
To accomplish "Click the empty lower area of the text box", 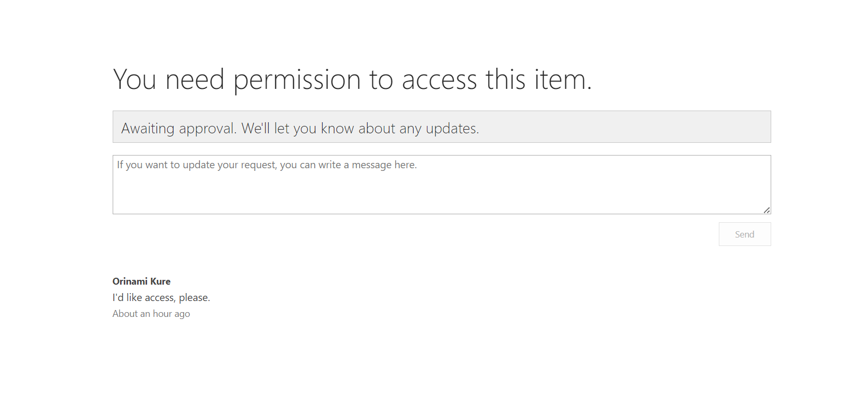I will (x=441, y=198).
